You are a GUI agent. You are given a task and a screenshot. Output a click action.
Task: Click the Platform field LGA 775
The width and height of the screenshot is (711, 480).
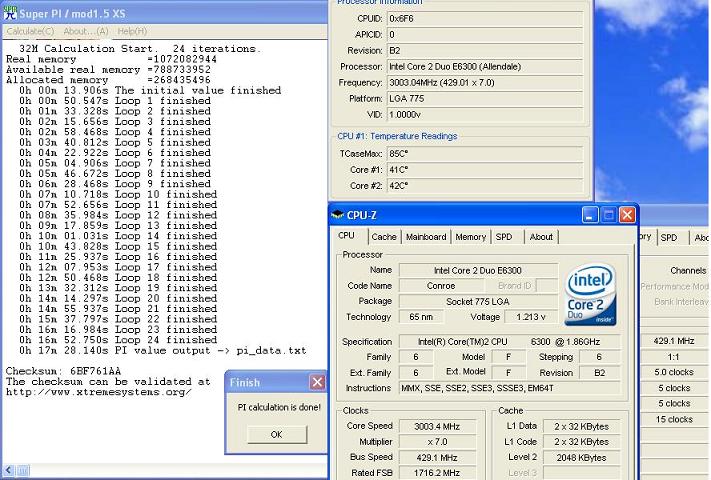coord(485,99)
